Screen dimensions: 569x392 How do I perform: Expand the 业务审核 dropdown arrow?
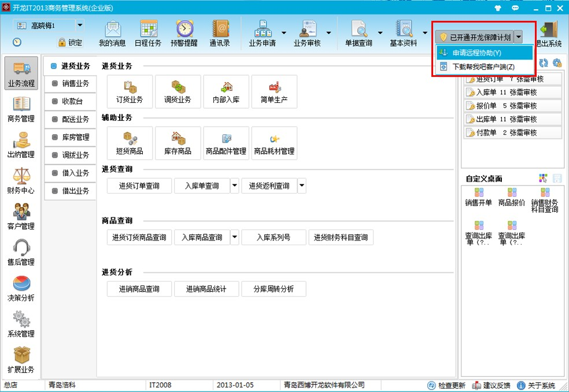[x=328, y=33]
